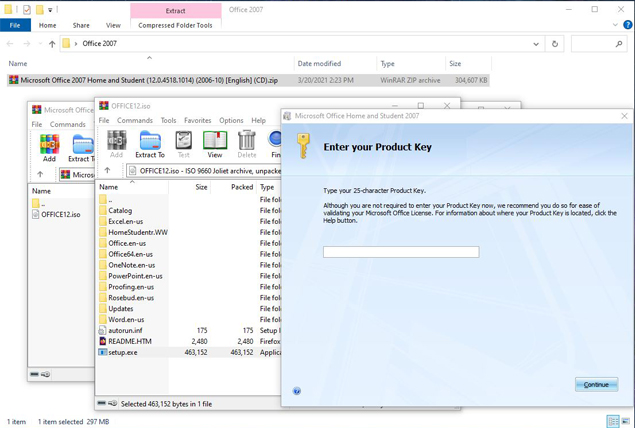Click Test icon in OFFICE12.iso toolbar
This screenshot has width=639, height=430.
tap(183, 144)
